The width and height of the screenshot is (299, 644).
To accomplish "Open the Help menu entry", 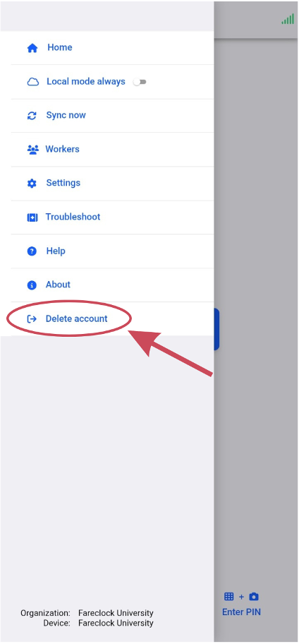I will pos(112,251).
